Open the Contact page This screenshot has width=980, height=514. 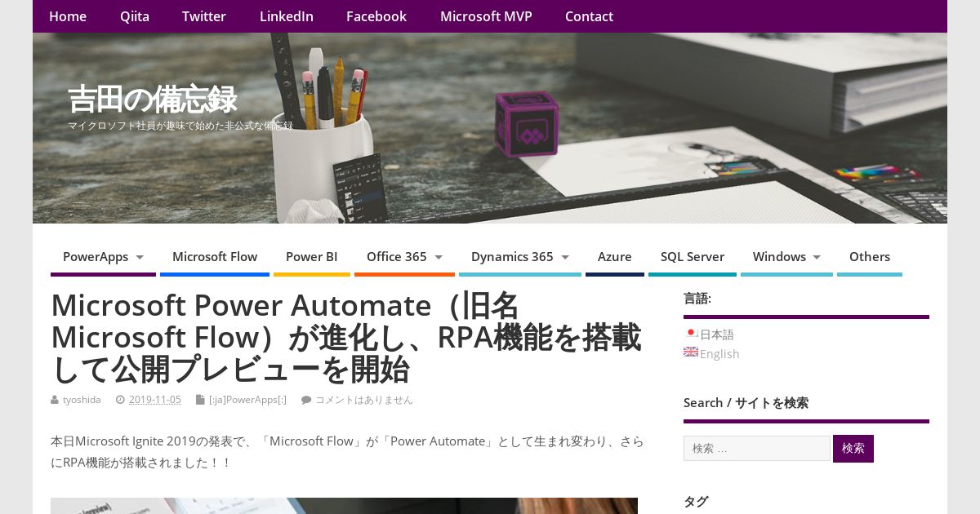[589, 16]
